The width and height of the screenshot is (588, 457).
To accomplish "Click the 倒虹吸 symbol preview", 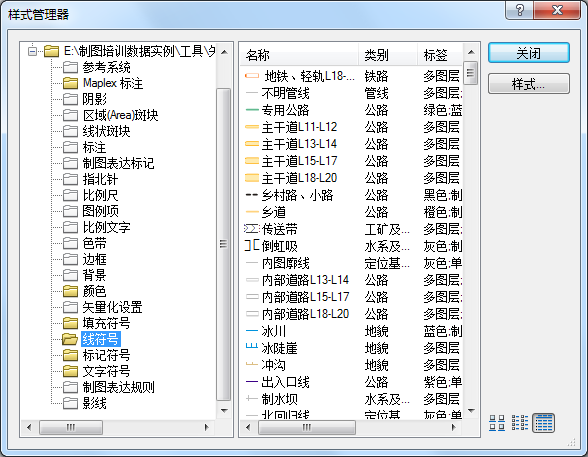I will (252, 246).
